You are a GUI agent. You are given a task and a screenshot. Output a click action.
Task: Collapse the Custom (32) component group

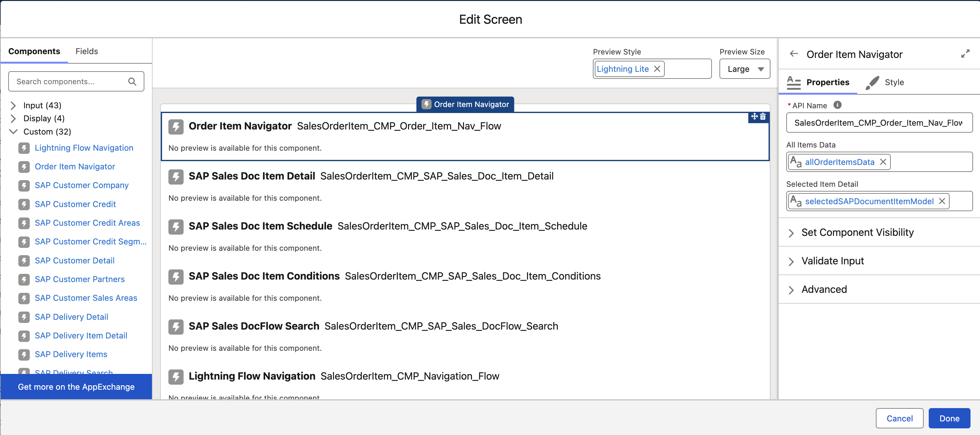tap(13, 132)
